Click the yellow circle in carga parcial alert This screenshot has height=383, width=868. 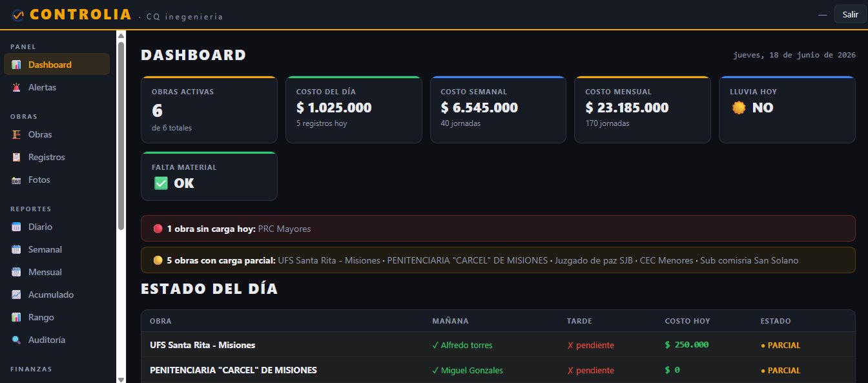pos(158,260)
